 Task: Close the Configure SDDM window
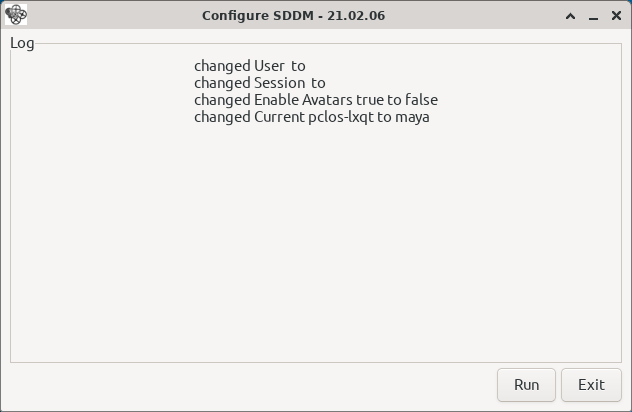coord(616,16)
